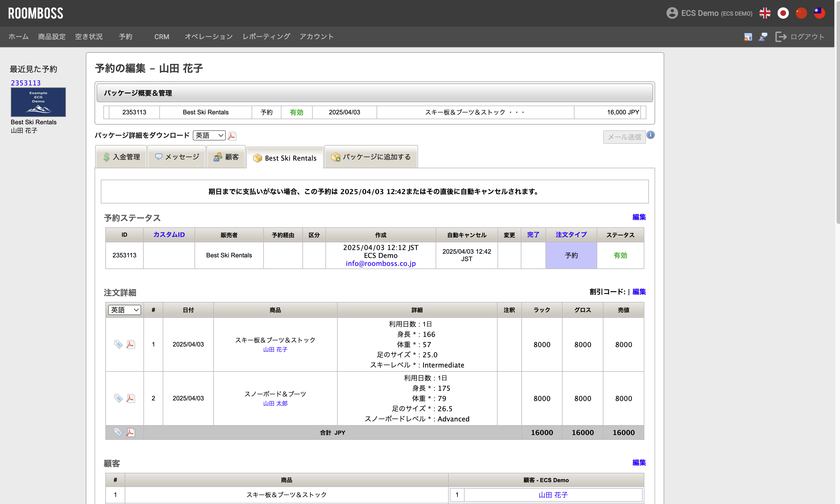Open PDF icon for snowboard order row 2

[x=130, y=398]
